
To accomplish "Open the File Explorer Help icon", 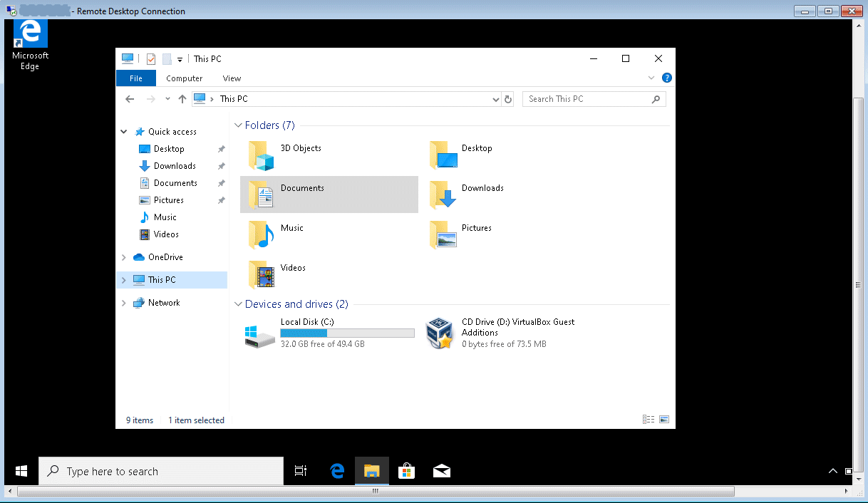I will click(667, 78).
